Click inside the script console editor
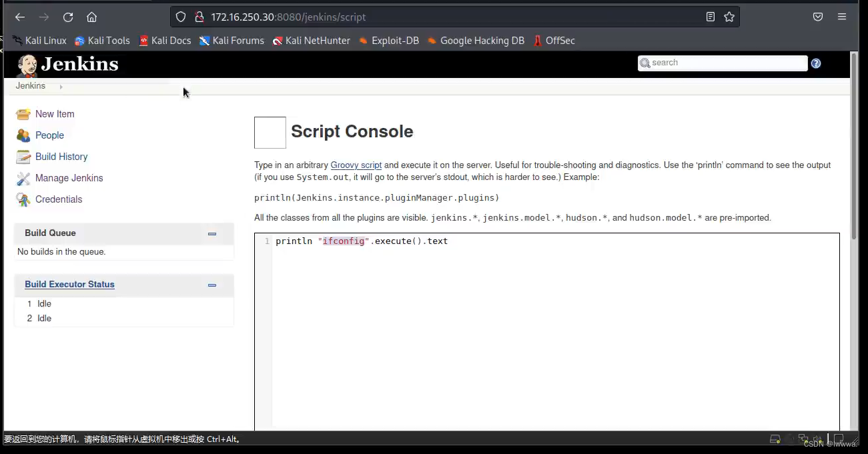The image size is (868, 454). [x=547, y=333]
